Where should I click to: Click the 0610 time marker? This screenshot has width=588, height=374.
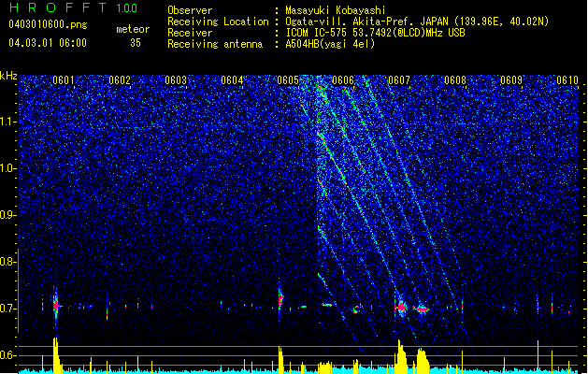[x=567, y=80]
